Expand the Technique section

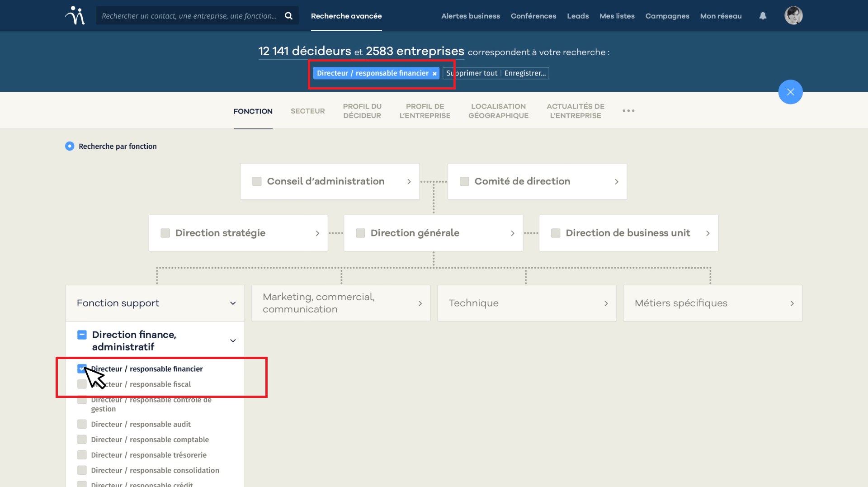click(x=606, y=303)
